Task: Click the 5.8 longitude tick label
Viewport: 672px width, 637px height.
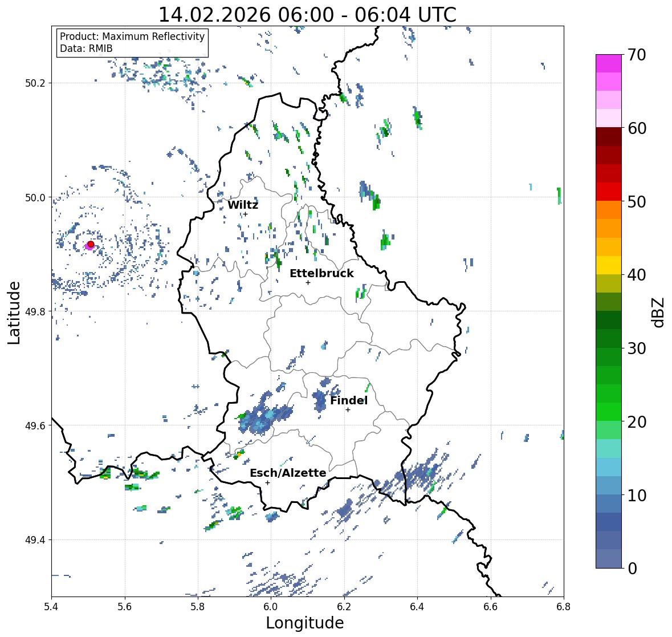Action: point(198,607)
